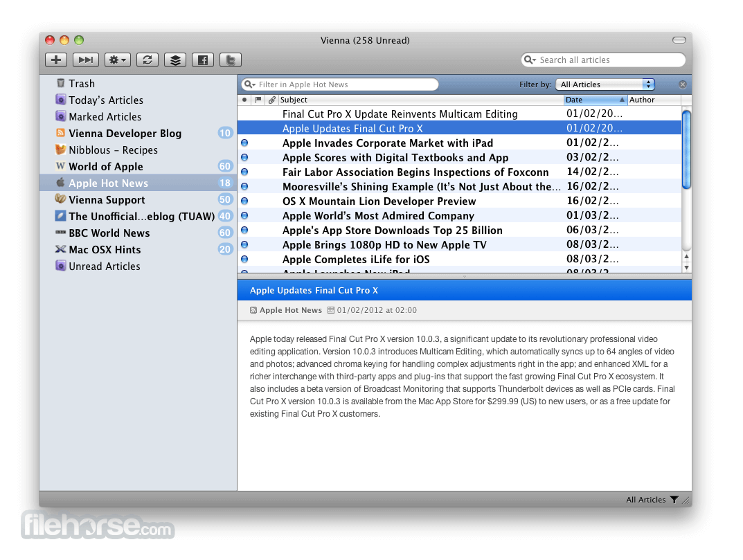The image size is (743, 560).
Task: Open the All Articles filter funnel in status bar
Action: coord(674,499)
